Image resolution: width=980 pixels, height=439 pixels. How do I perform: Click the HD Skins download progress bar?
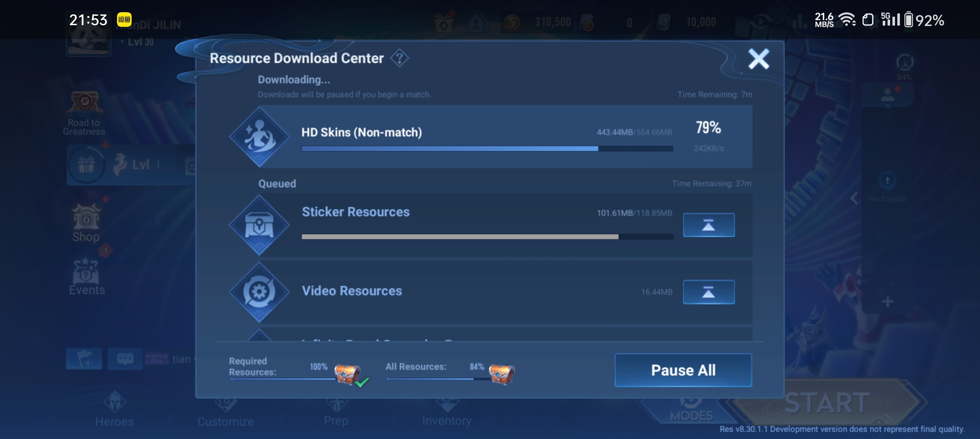tap(487, 149)
